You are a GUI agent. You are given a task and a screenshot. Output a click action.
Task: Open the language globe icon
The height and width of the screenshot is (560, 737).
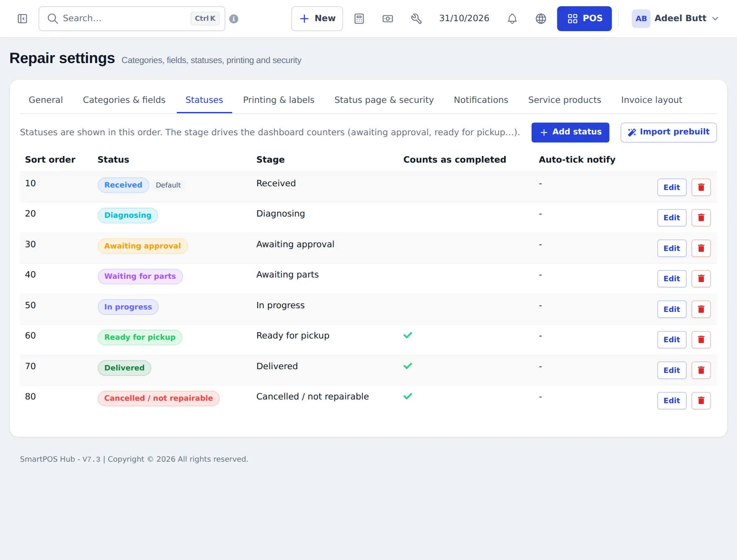(x=541, y=19)
